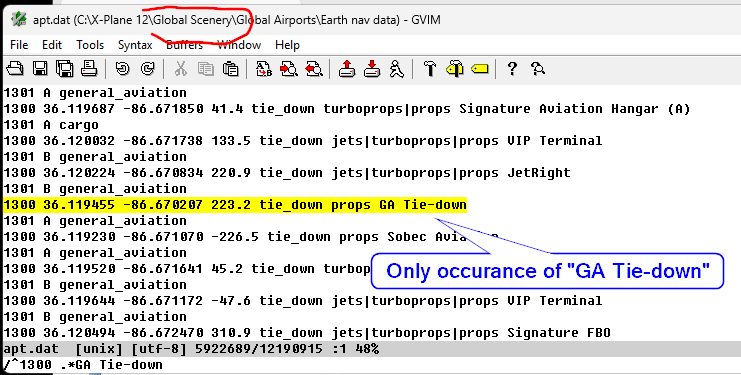Click the Undo toolbar icon
The width and height of the screenshot is (741, 375).
pos(123,69)
